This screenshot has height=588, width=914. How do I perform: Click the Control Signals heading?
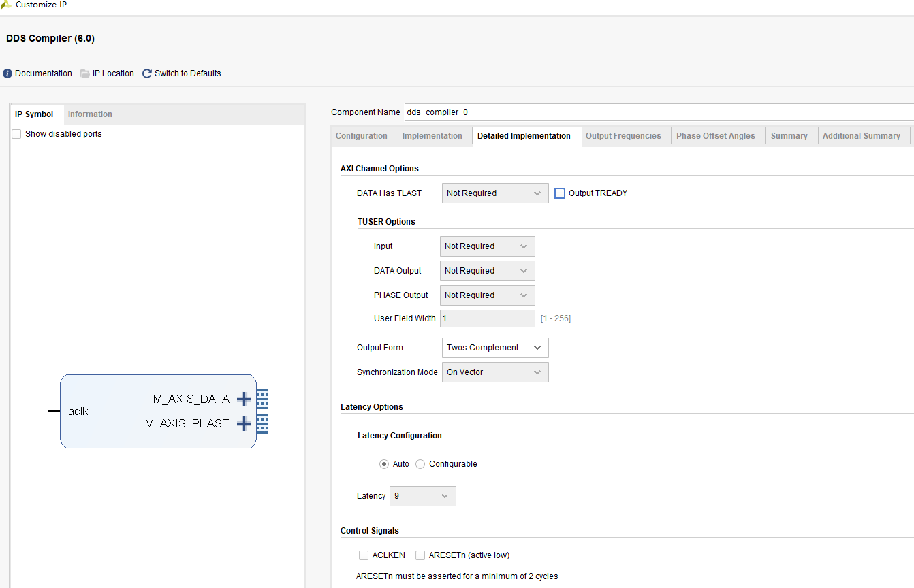point(370,531)
